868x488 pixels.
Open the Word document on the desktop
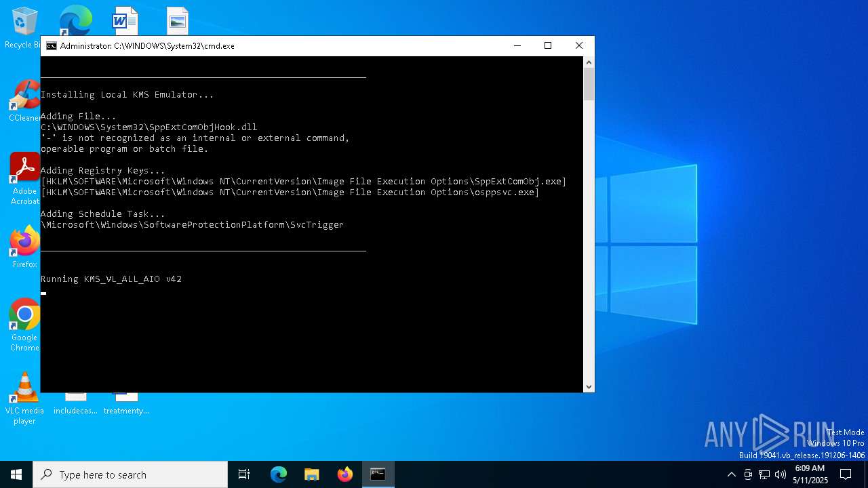click(125, 20)
